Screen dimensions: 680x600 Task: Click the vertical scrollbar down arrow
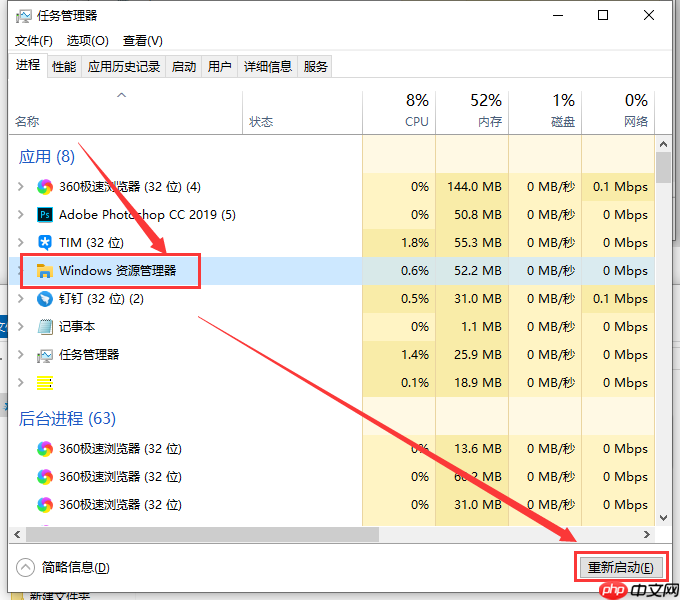664,518
